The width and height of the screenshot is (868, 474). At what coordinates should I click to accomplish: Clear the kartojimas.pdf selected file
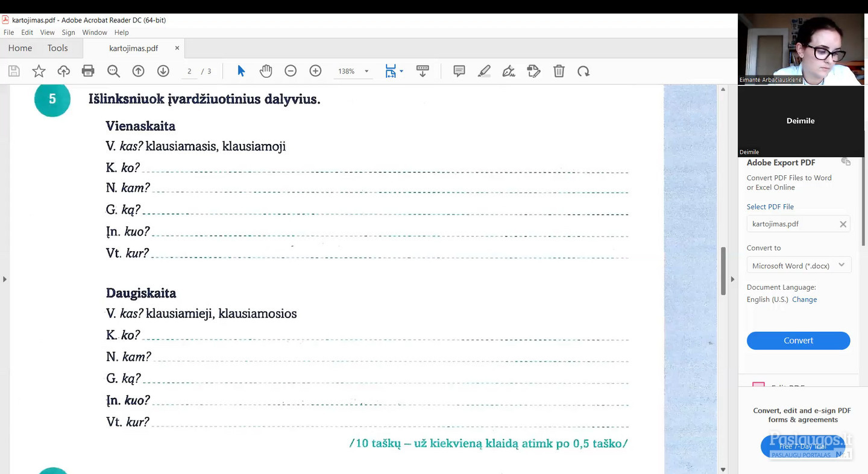[843, 224]
